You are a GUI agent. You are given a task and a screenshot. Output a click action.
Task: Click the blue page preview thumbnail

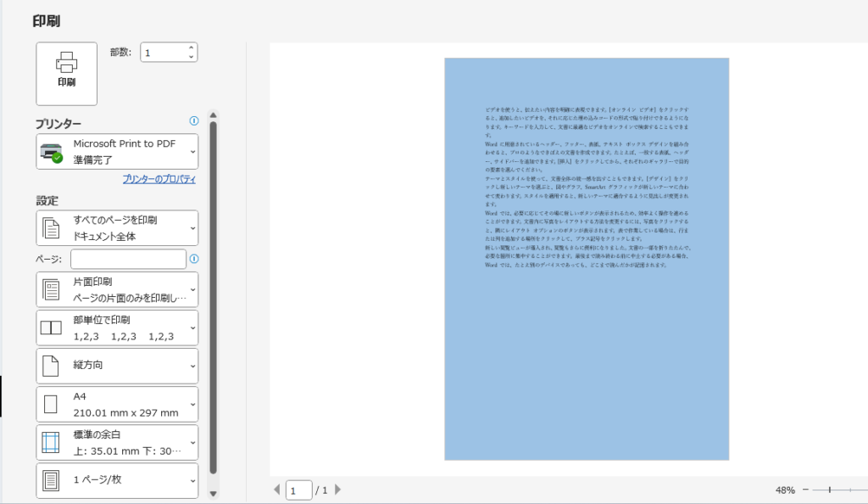[587, 259]
